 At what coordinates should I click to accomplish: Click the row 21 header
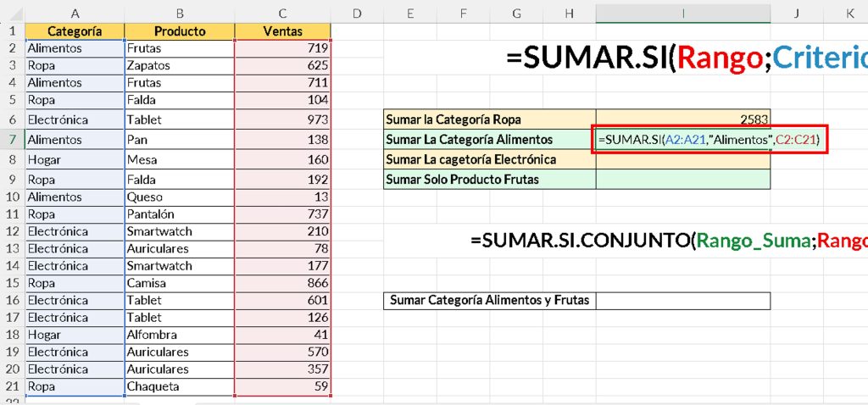12,386
